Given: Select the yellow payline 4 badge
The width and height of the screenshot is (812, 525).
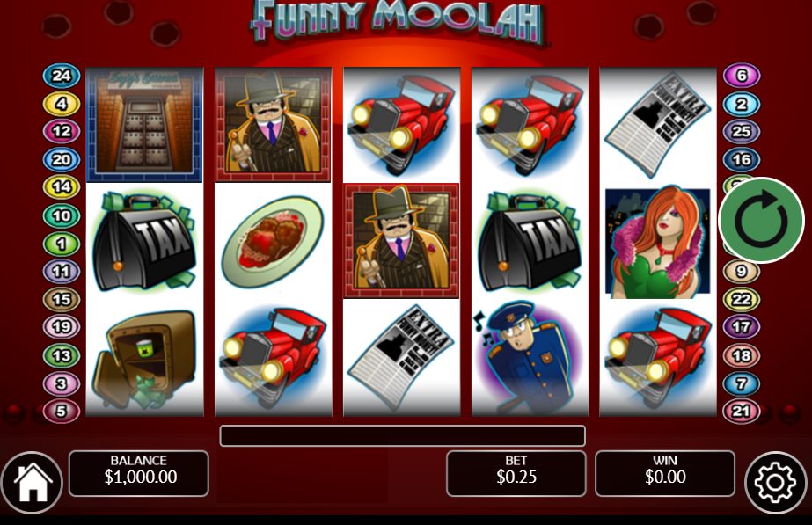Looking at the screenshot, I should 61,104.
